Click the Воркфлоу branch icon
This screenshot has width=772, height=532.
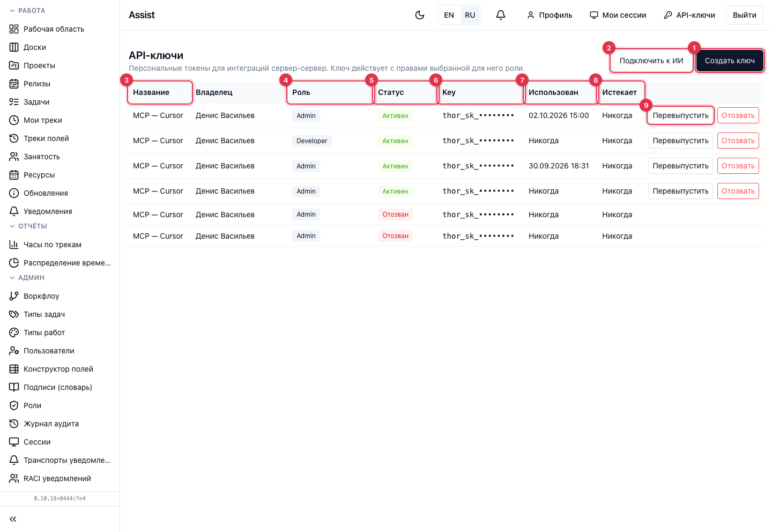coord(14,296)
